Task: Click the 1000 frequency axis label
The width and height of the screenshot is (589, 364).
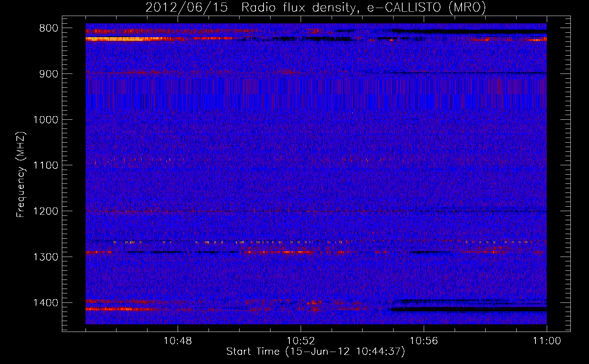Action: (46, 120)
